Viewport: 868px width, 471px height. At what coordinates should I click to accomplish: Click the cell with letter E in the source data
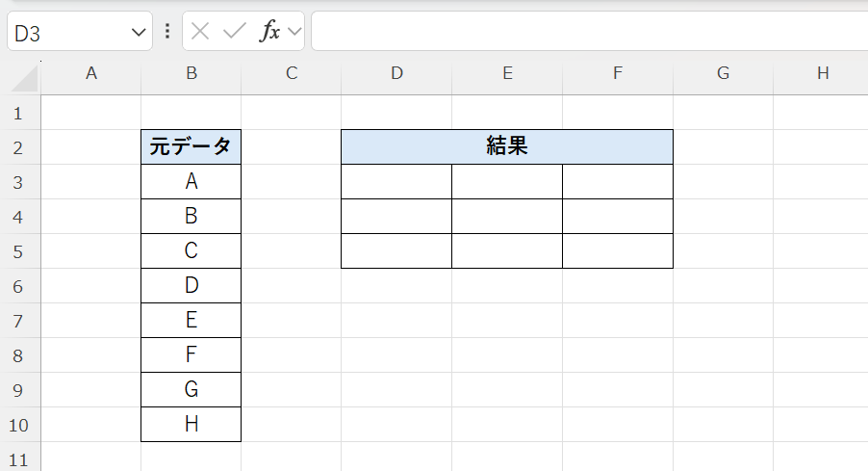point(191,321)
